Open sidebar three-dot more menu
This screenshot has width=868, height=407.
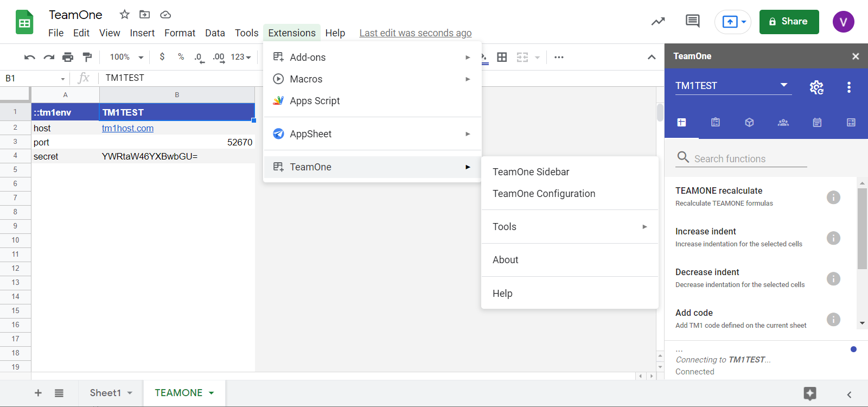click(x=849, y=87)
